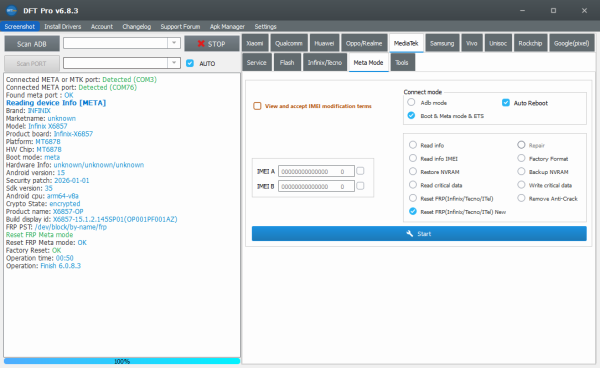This screenshot has height=368, width=600.
Task: Choose the Backup NVRAM option
Action: coord(521,172)
